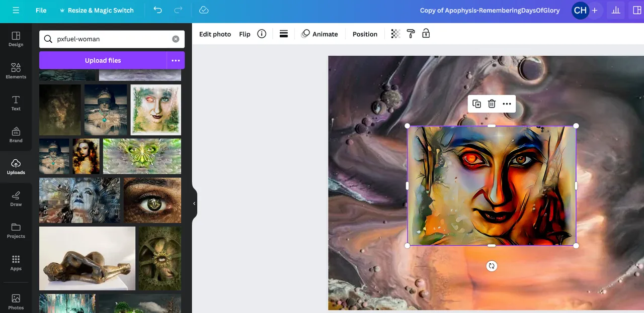This screenshot has height=313, width=644.
Task: Switch to the Design tab
Action: [16, 39]
